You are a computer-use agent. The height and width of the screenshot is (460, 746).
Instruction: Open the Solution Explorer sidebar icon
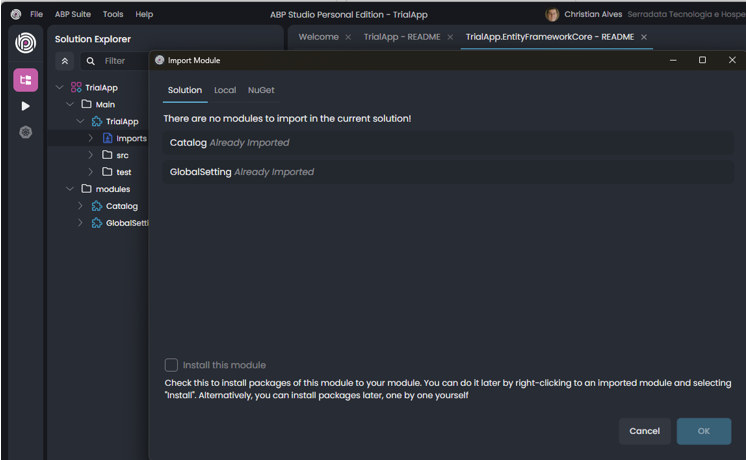click(25, 80)
